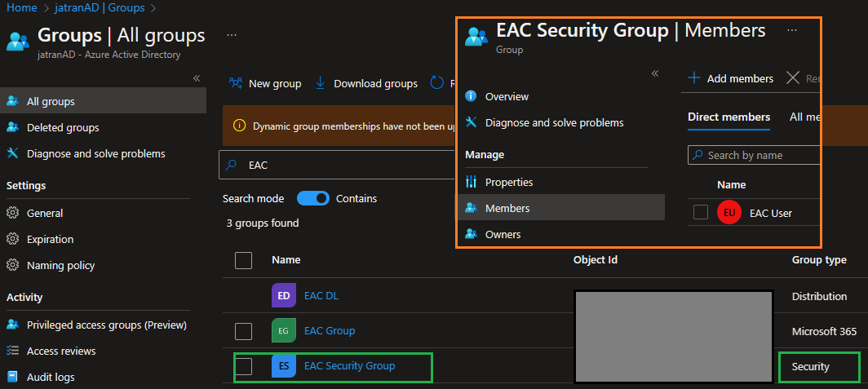Switch to All members tab

click(804, 117)
